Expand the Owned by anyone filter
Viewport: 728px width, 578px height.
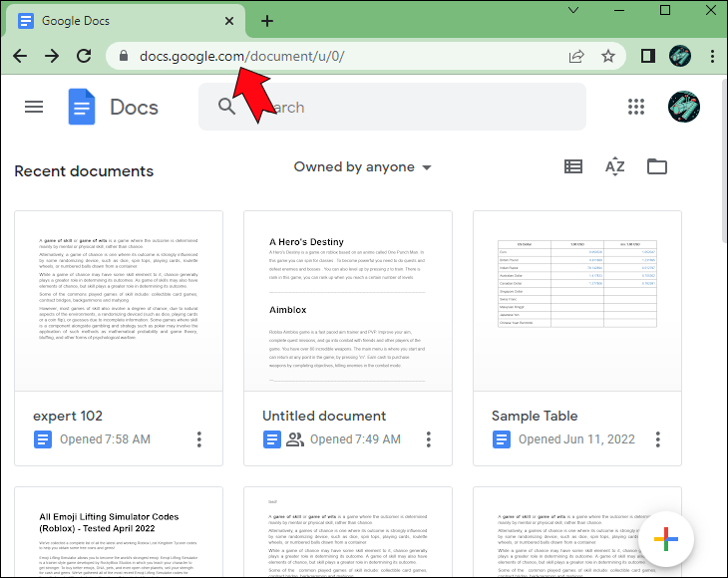[x=363, y=167]
